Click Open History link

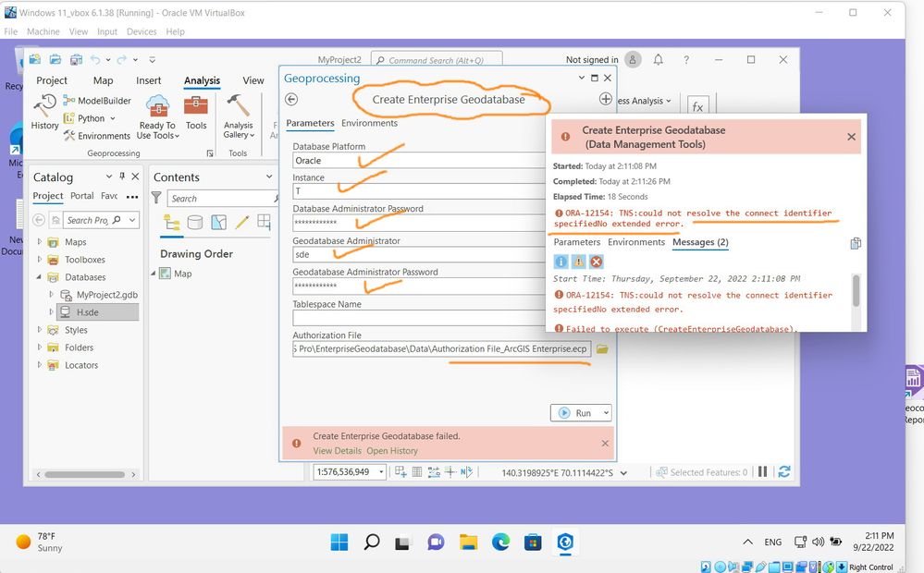coord(392,450)
